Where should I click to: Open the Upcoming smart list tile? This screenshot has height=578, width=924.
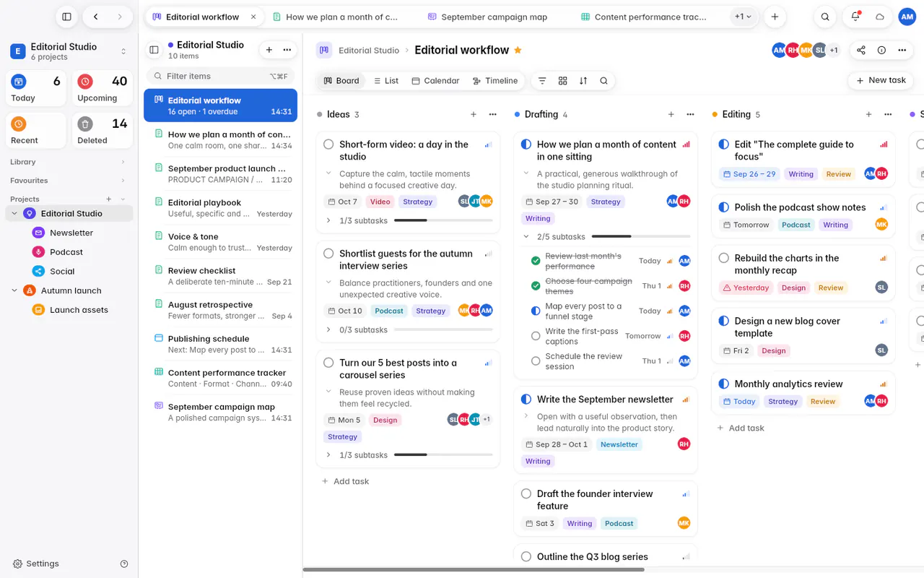coord(103,89)
